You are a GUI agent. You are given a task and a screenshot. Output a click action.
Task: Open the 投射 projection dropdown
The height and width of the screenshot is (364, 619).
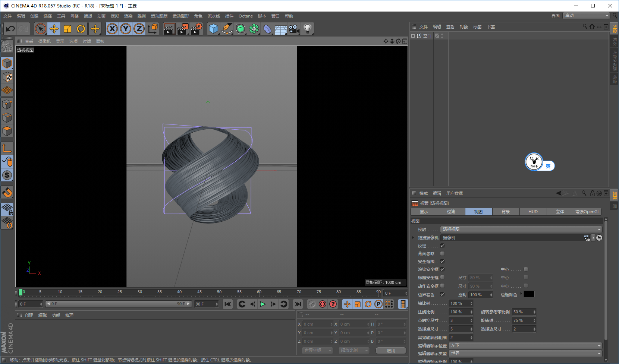[x=521, y=230]
